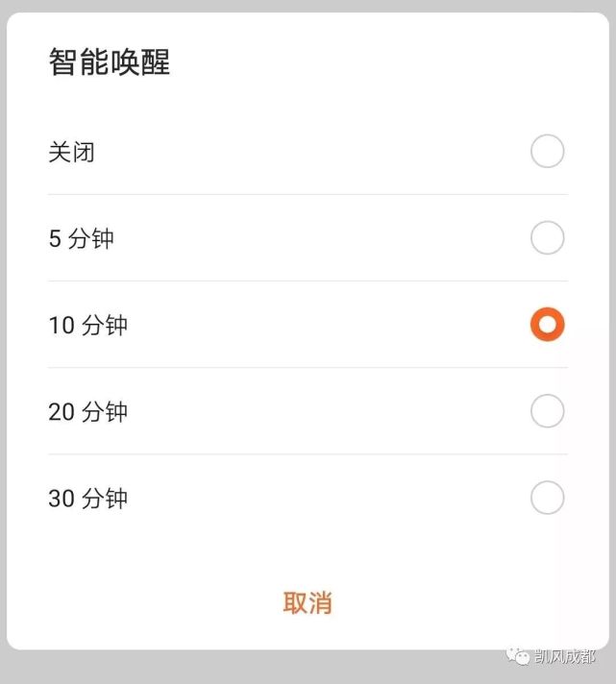Viewport: 616px width, 684px height.
Task: Click divider line below 10 分钟 row
Action: pyautogui.click(x=308, y=367)
